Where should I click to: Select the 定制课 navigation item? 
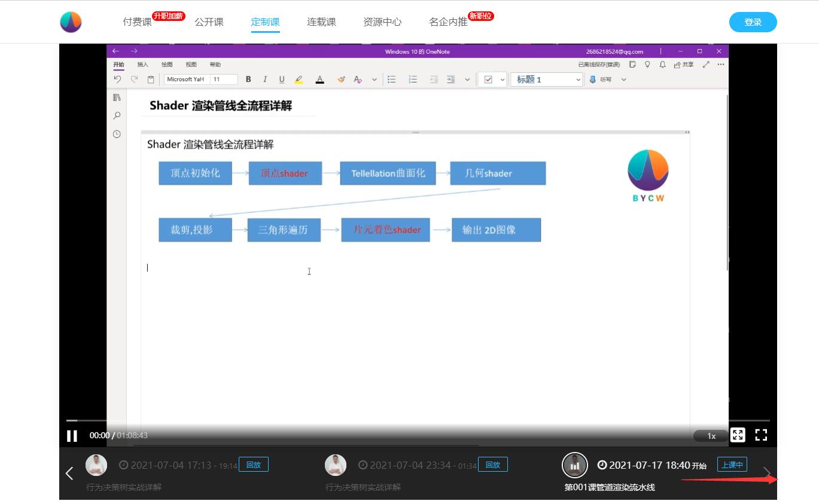[x=266, y=22]
